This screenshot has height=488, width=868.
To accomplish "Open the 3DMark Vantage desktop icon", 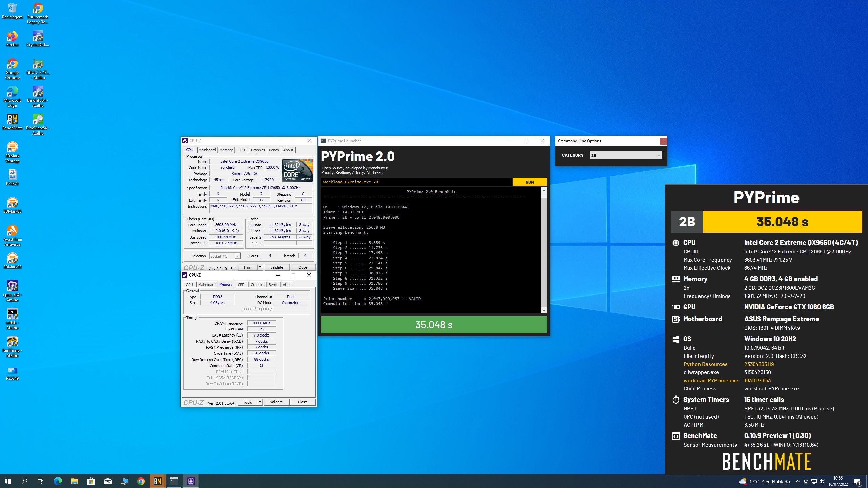I will tap(12, 152).
